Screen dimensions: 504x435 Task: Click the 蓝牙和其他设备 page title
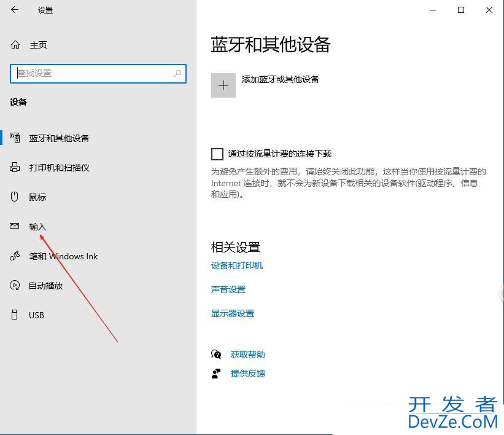coord(271,44)
